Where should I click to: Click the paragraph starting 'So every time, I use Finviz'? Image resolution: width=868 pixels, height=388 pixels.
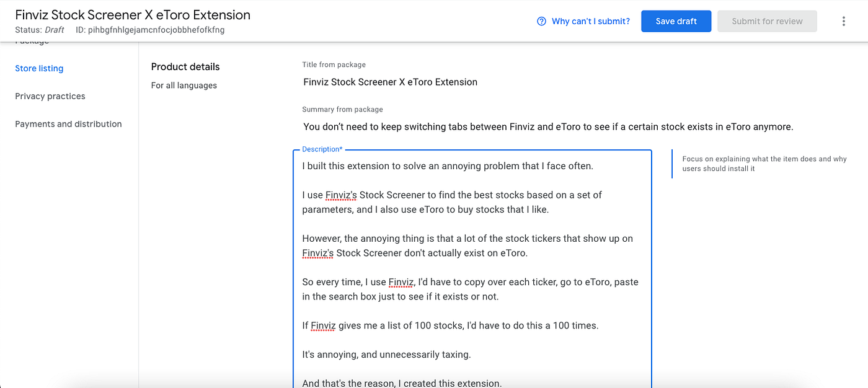click(470, 289)
